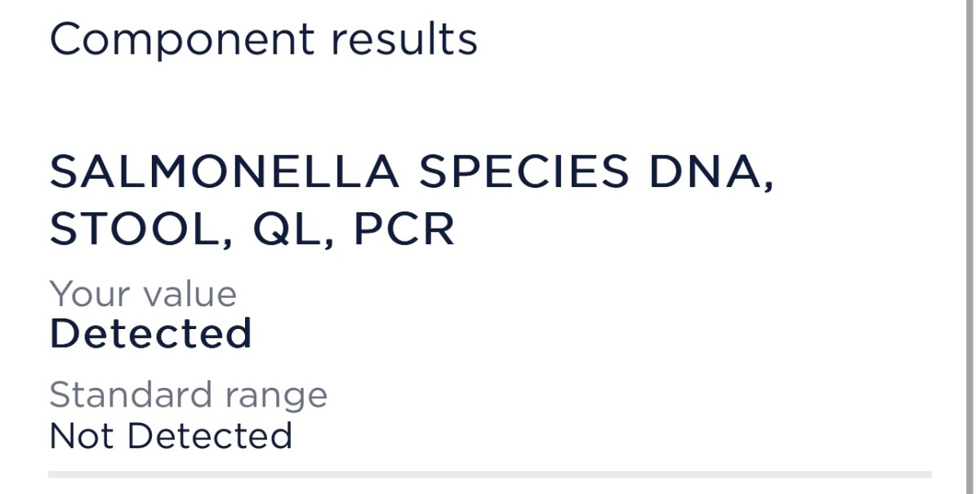Click the gray horizontal divider line
Viewport: 980px width, 494px height.
point(490,474)
